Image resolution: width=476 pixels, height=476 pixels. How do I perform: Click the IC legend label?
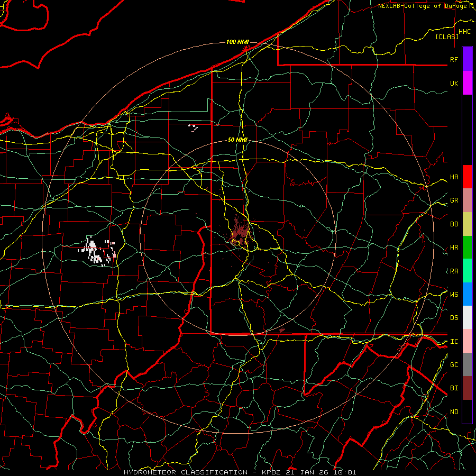pyautogui.click(x=454, y=342)
